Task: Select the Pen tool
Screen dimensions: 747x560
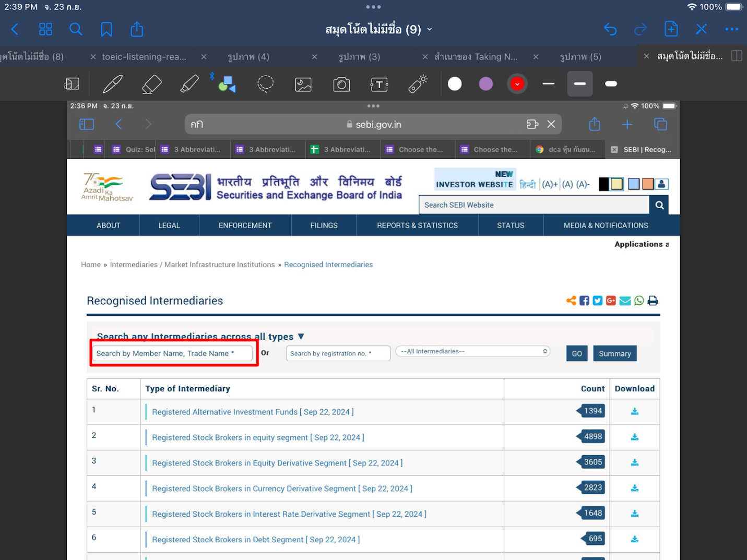Action: tap(113, 84)
